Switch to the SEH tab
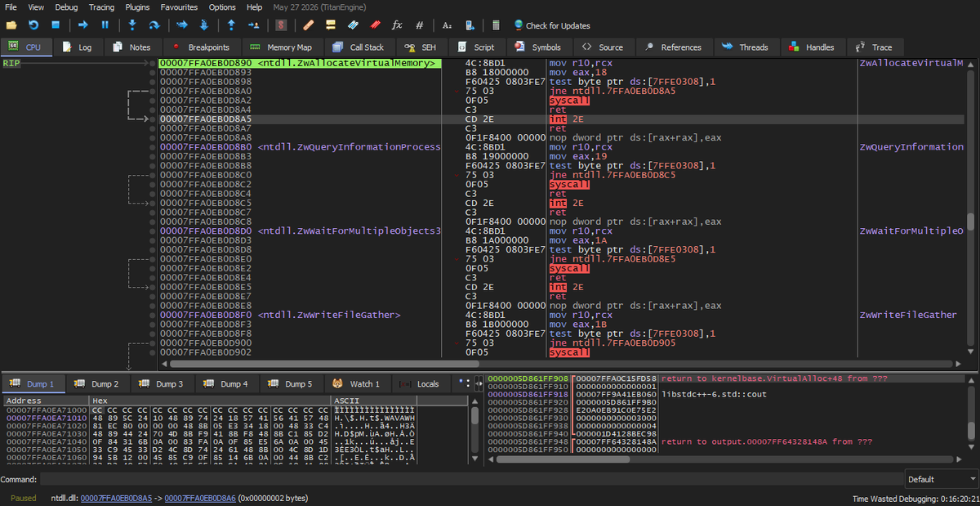This screenshot has height=506, width=980. 421,47
